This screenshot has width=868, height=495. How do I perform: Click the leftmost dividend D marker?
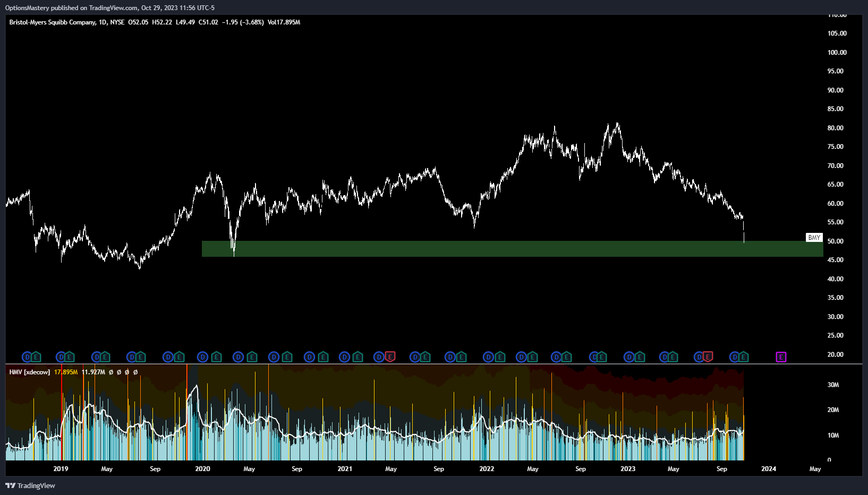click(27, 357)
